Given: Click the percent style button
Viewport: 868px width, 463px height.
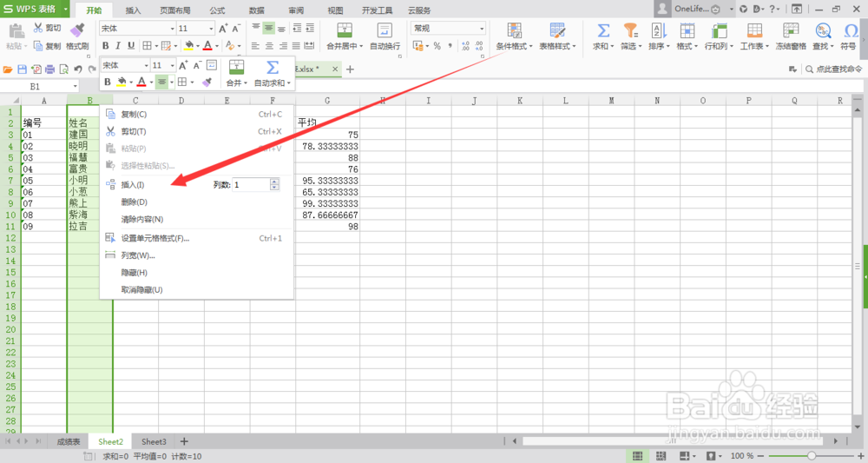Looking at the screenshot, I should pos(437,46).
